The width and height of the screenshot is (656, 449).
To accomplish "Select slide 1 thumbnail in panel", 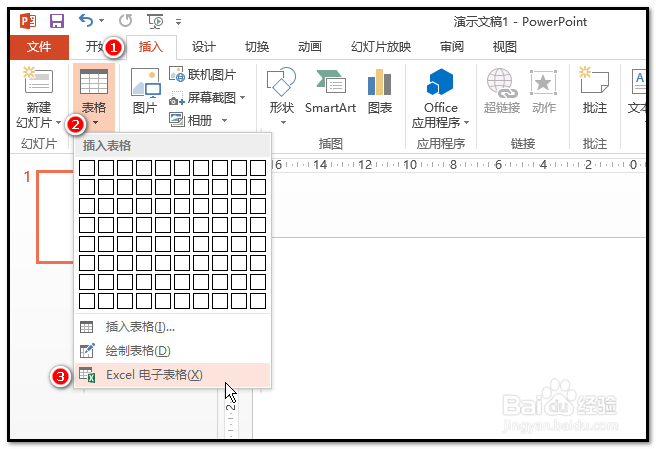I will pyautogui.click(x=55, y=217).
